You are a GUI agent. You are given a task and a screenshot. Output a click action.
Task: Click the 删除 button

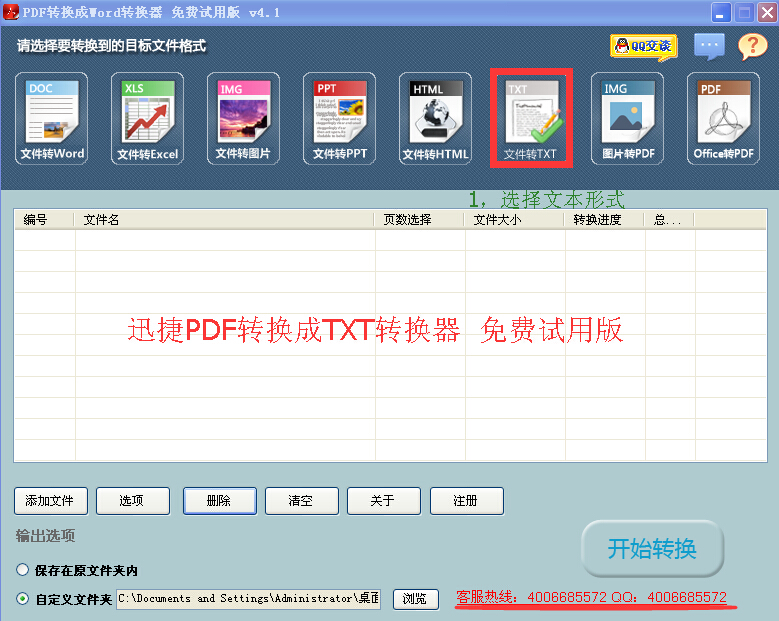tap(220, 501)
